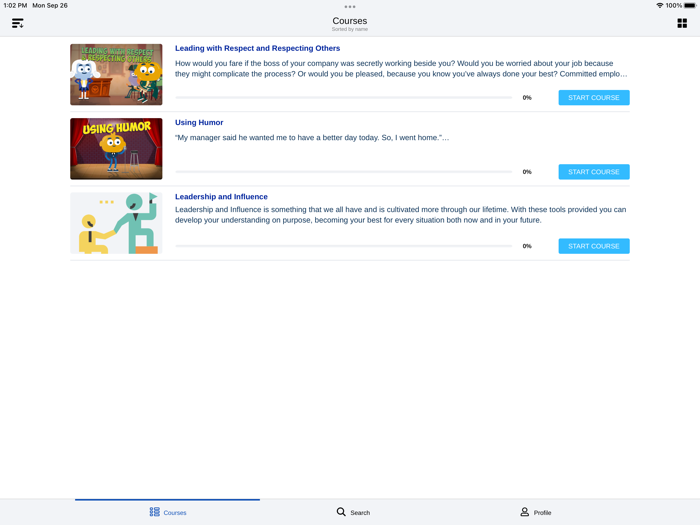Open the Profile tab
The image size is (700, 525).
coord(536,512)
